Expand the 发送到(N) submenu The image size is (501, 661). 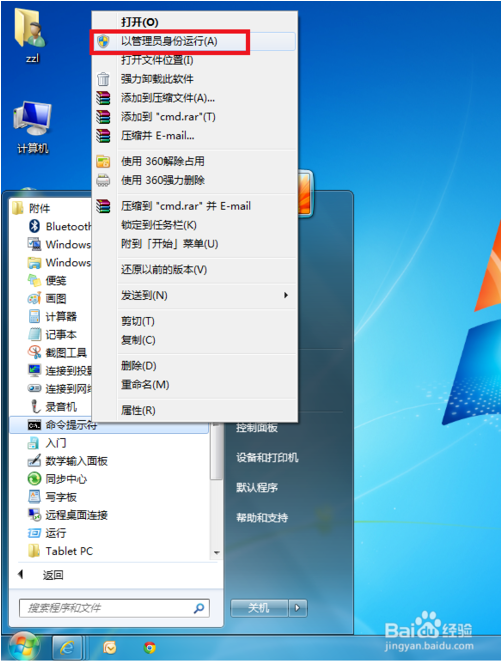click(x=207, y=296)
